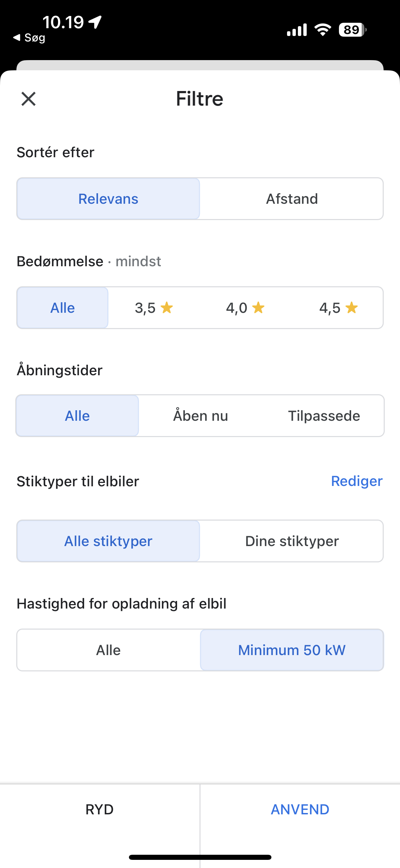Tap the battery indicator showing 89
Screen dimensions: 400x868
(x=352, y=30)
